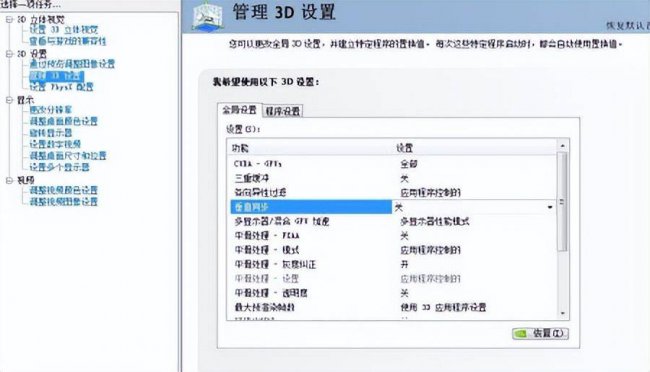Viewport: 650px width, 372px height.
Task: Collapse the 3D 设置 tree node
Action: [10, 53]
